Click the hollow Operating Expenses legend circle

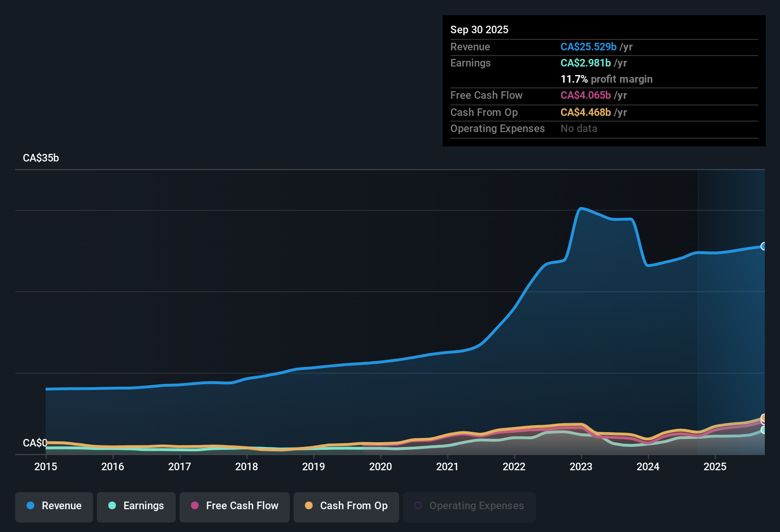tap(418, 505)
